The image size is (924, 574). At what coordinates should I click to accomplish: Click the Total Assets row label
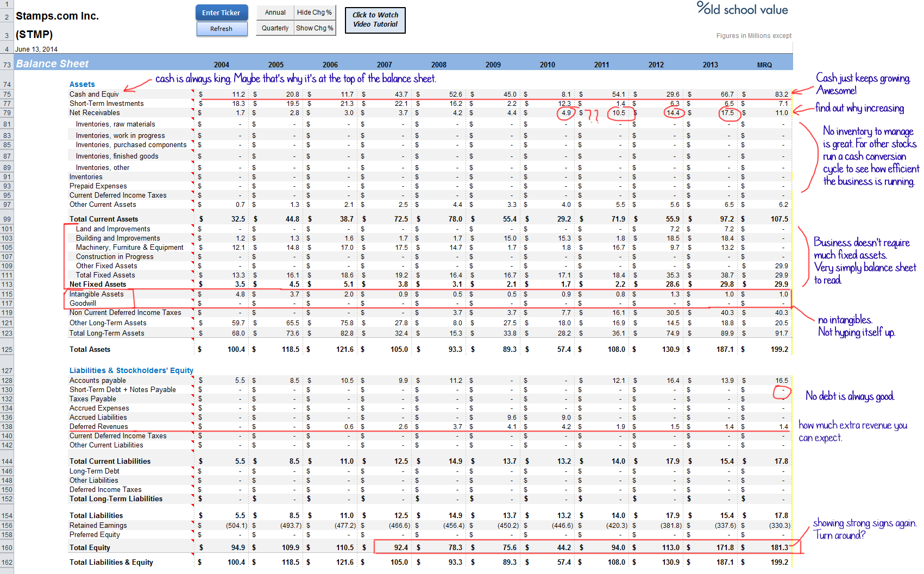click(x=90, y=350)
